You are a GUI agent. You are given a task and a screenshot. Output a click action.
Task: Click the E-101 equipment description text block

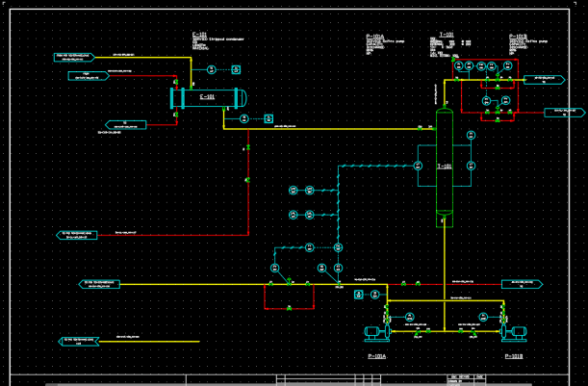pos(217,42)
